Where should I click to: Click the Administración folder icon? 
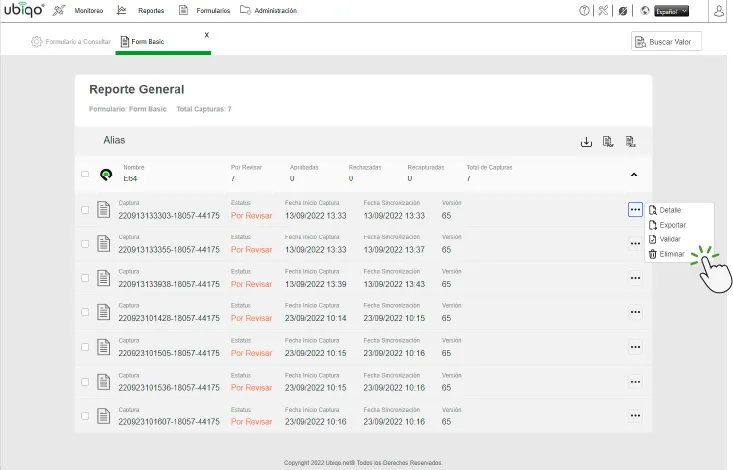pyautogui.click(x=245, y=10)
